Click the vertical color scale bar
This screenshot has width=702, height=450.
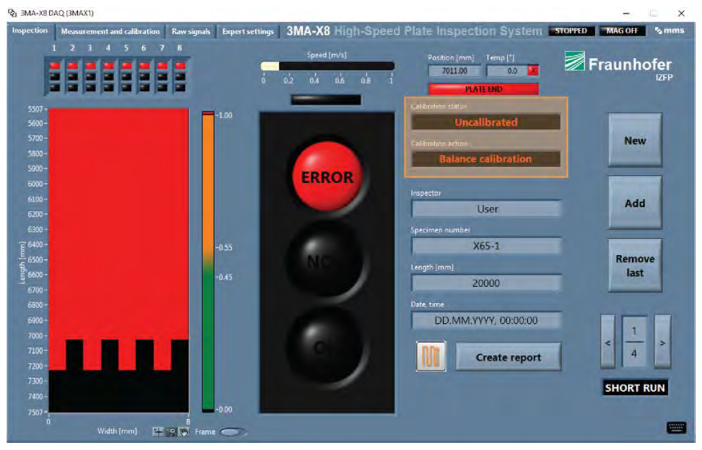click(208, 261)
